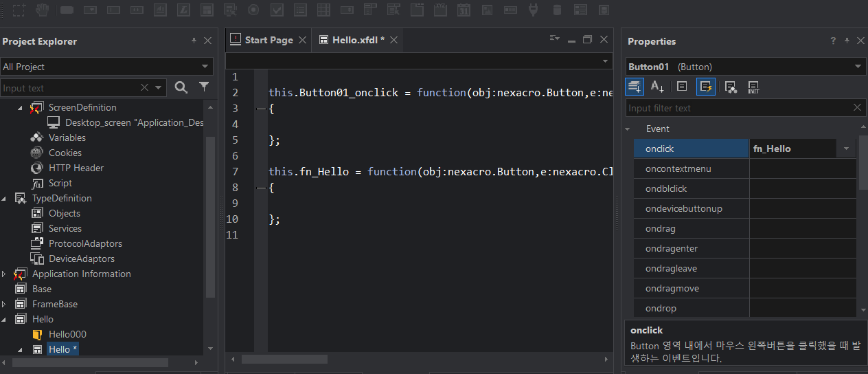Select HTTP Header in Project Explorer
Viewport: 868px width, 374px height.
click(x=76, y=168)
